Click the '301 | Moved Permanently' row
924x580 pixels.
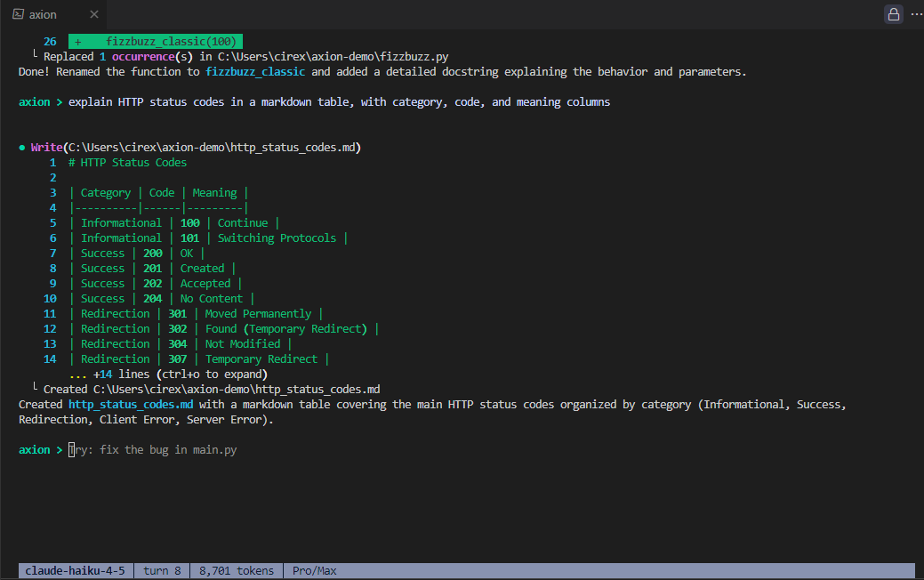[x=196, y=314]
